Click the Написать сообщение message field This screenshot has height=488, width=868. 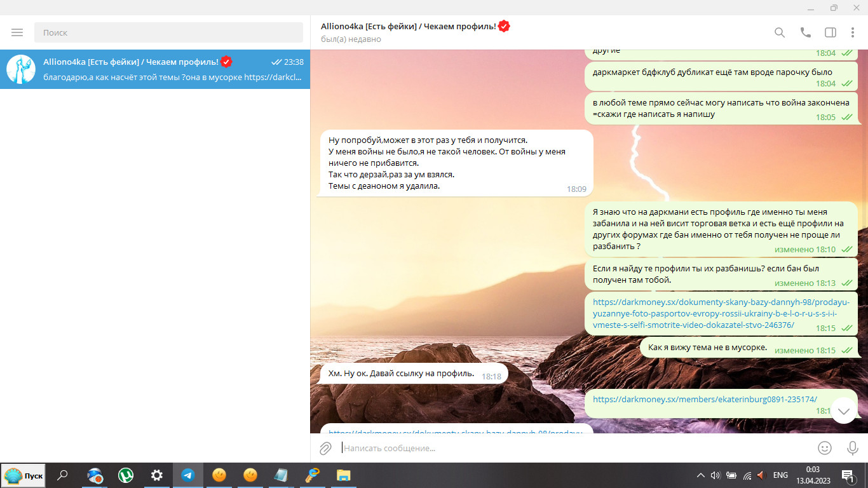[x=575, y=448]
